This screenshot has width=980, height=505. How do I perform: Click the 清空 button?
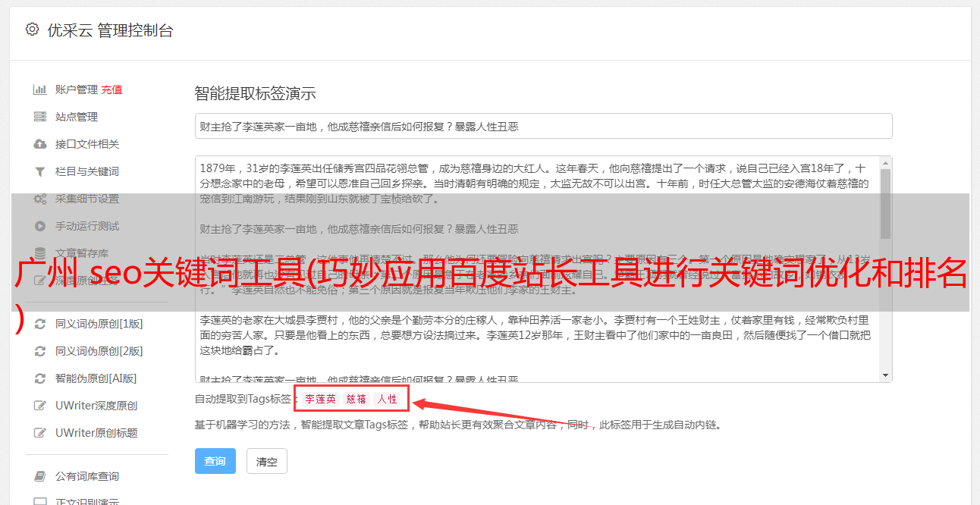point(267,461)
